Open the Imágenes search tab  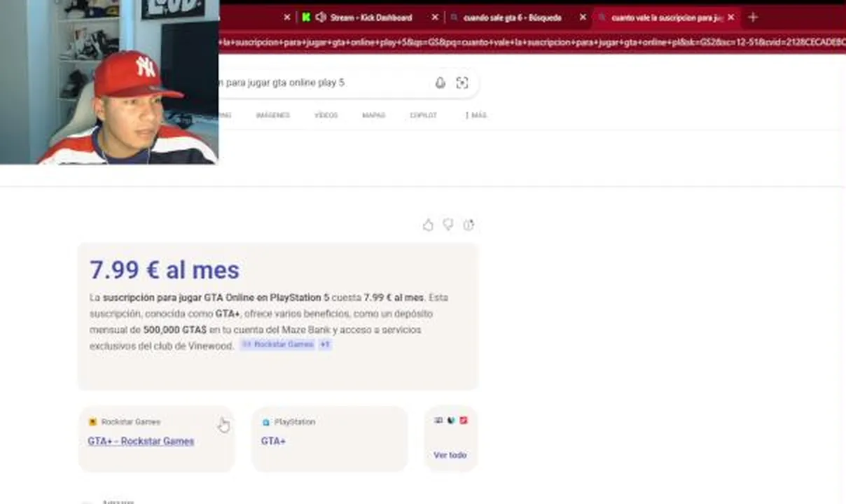tap(272, 115)
